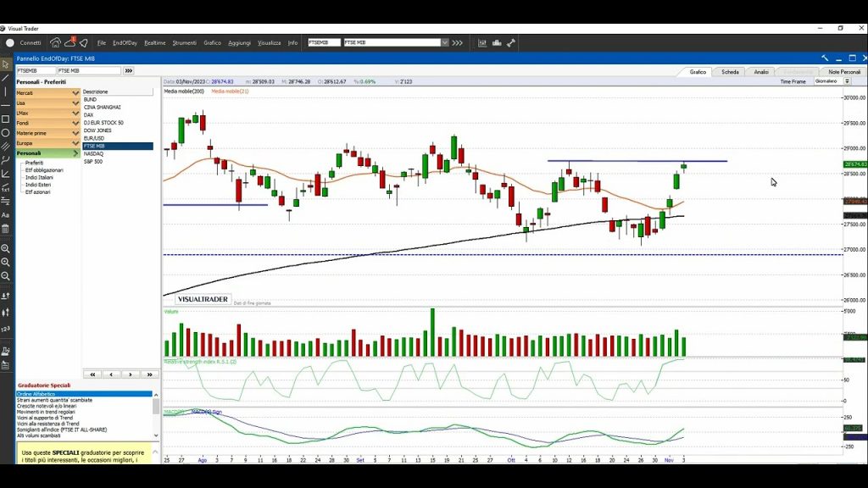Expand the Mercati category
This screenshot has width=868, height=488.
47,92
